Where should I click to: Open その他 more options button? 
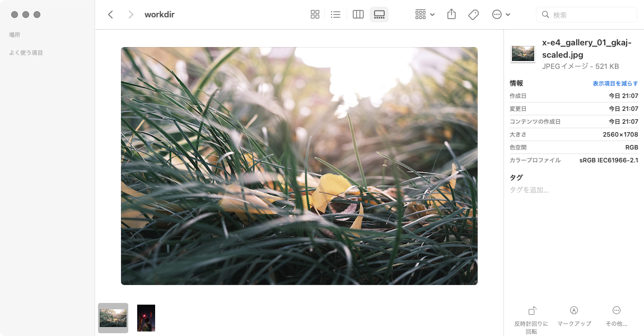(616, 316)
